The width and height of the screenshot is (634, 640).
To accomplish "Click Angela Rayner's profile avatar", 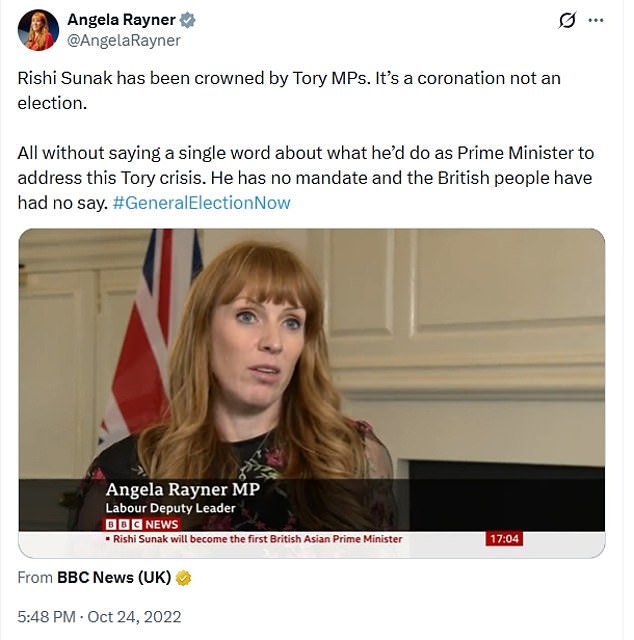I will point(38,30).
